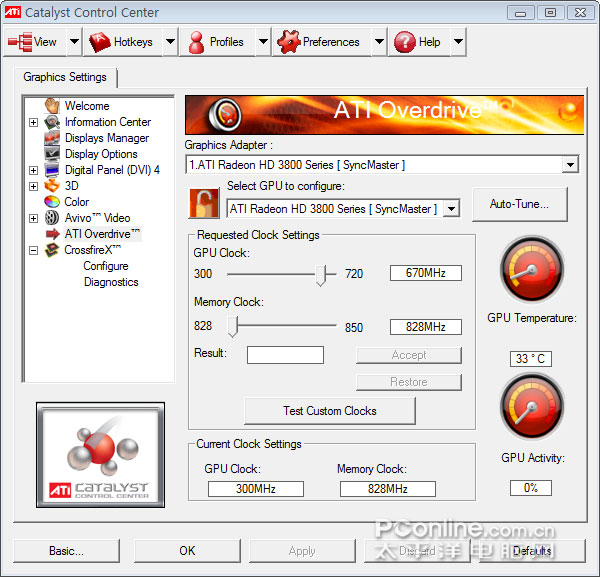600x577 pixels.
Task: Open the Profiles dropdown arrow
Action: [263, 42]
